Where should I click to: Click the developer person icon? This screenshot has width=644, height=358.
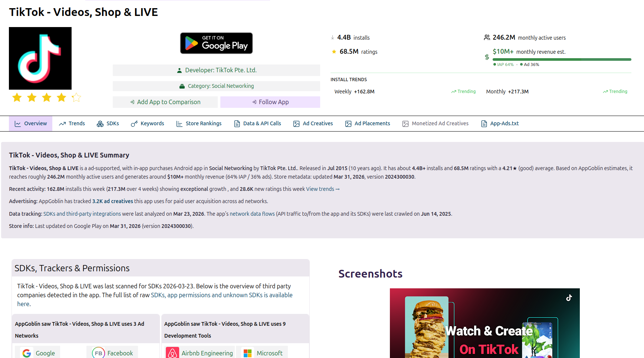[x=179, y=70]
